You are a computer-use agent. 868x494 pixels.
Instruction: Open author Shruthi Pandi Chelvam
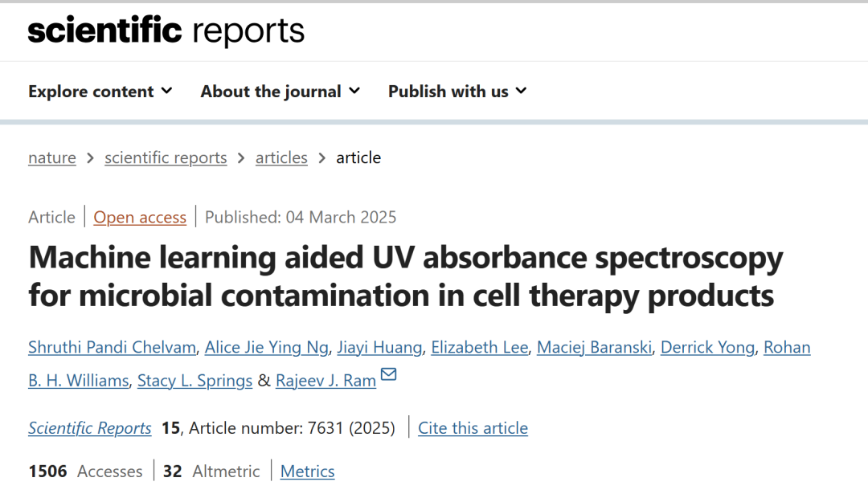113,347
